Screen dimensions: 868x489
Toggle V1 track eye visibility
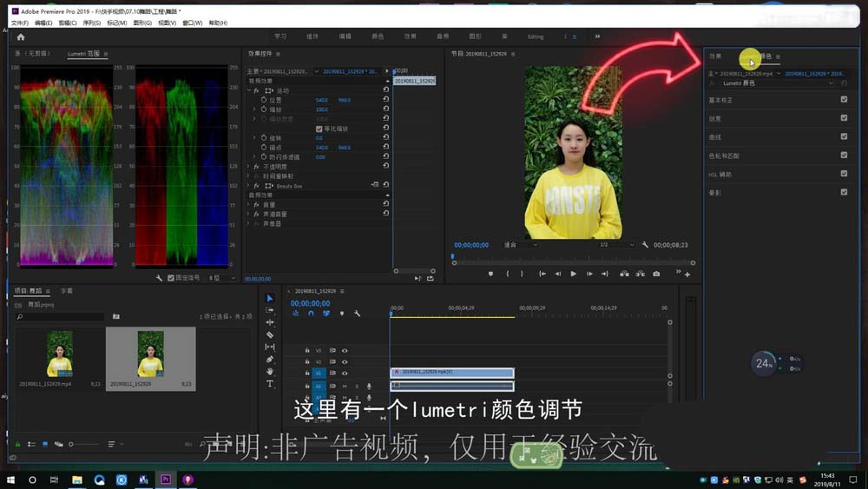(x=345, y=373)
